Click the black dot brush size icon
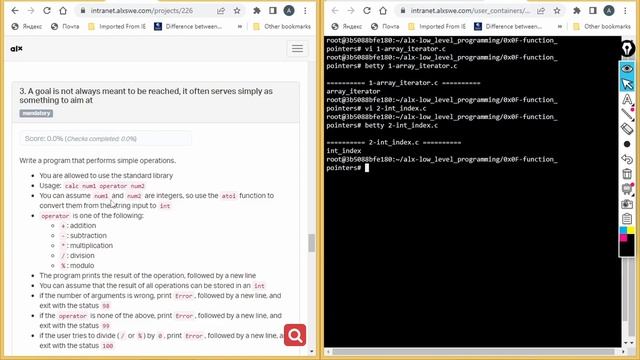640x360 pixels. [627, 144]
